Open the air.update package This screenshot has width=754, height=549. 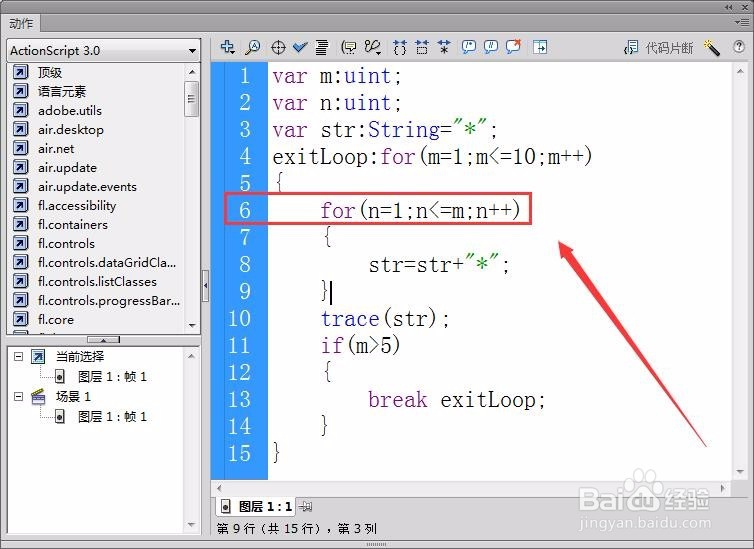pos(67,168)
